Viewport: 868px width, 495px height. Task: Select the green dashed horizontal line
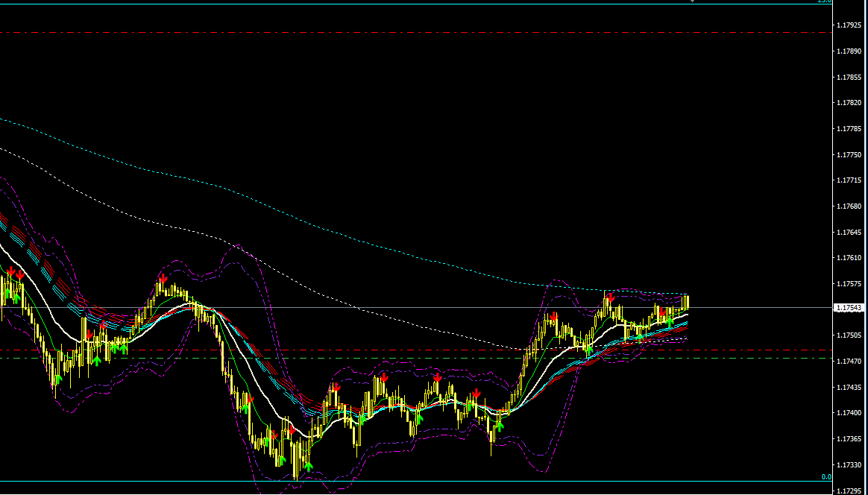tap(416, 359)
